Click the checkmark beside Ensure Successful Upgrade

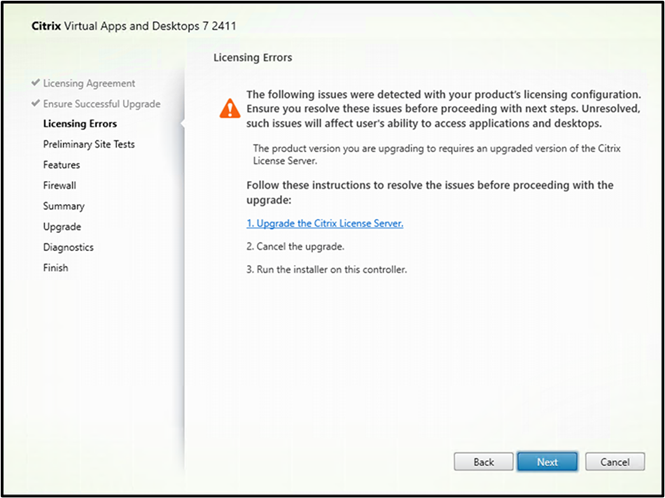click(36, 104)
